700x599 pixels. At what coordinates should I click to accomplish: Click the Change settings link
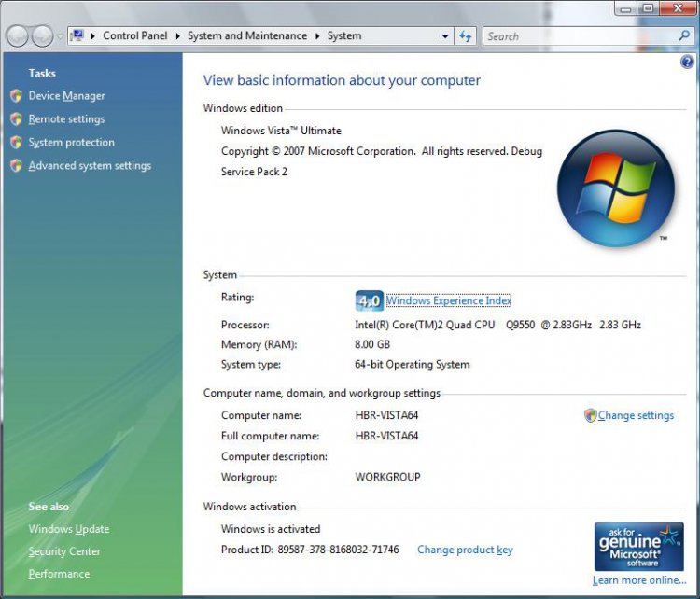coord(636,415)
